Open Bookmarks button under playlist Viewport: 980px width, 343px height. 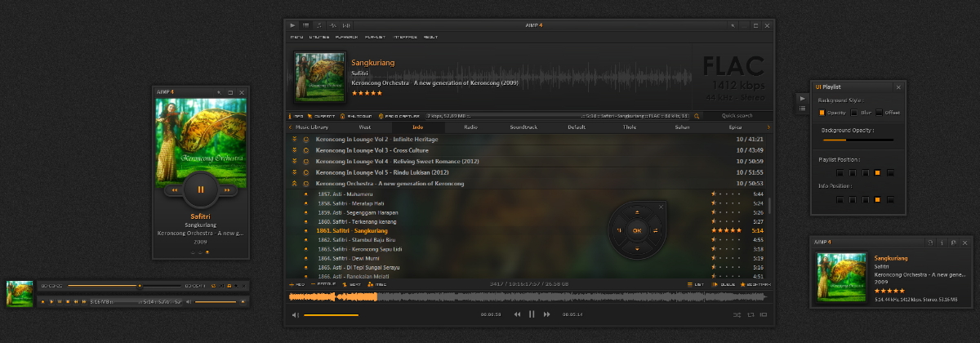(755, 283)
